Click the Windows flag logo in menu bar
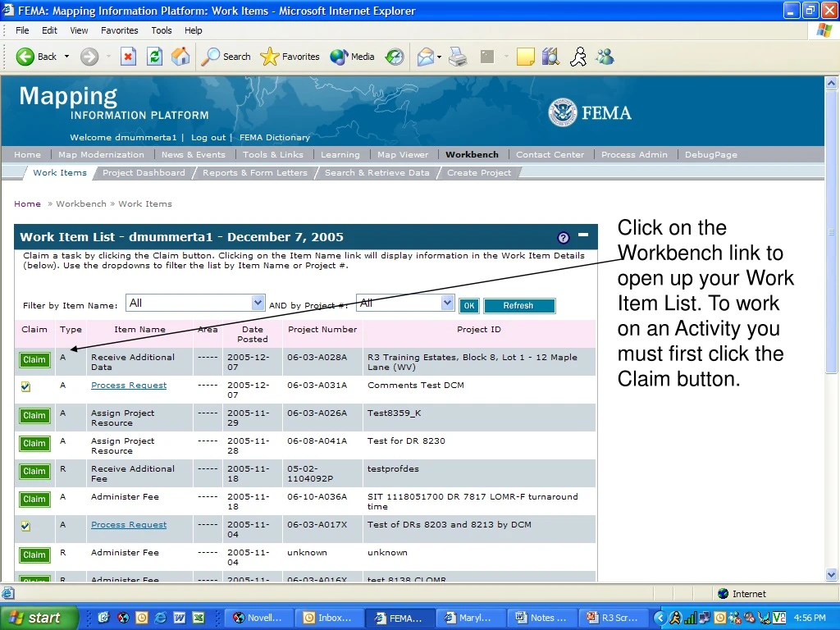 click(824, 30)
